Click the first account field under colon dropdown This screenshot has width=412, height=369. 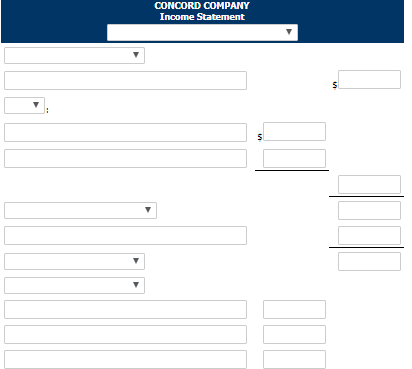pyautogui.click(x=125, y=132)
